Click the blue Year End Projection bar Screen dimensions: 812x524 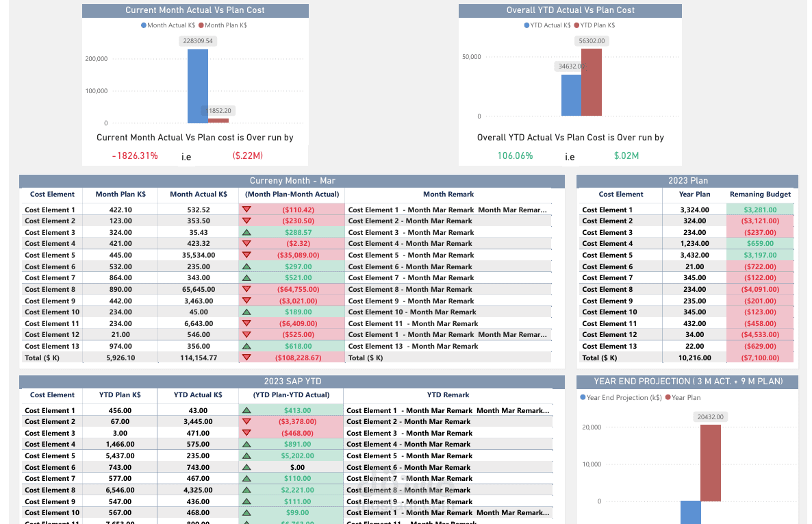point(690,512)
